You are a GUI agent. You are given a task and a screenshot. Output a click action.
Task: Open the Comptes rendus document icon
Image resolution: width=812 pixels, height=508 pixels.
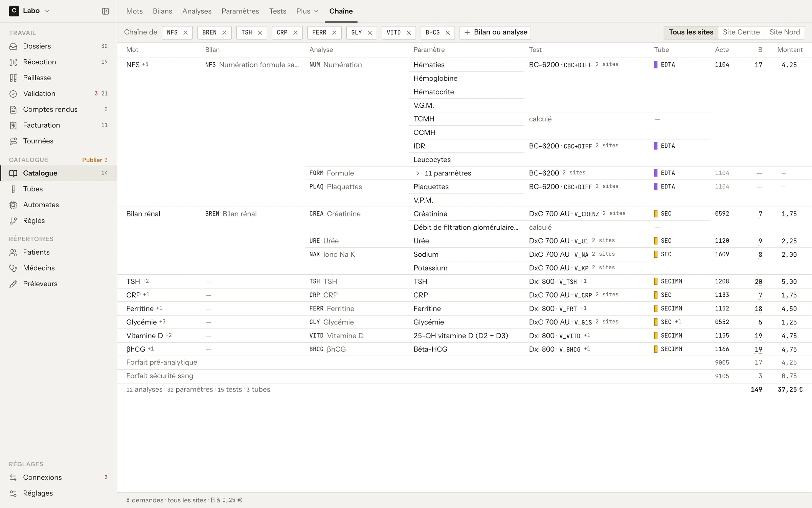pos(13,109)
